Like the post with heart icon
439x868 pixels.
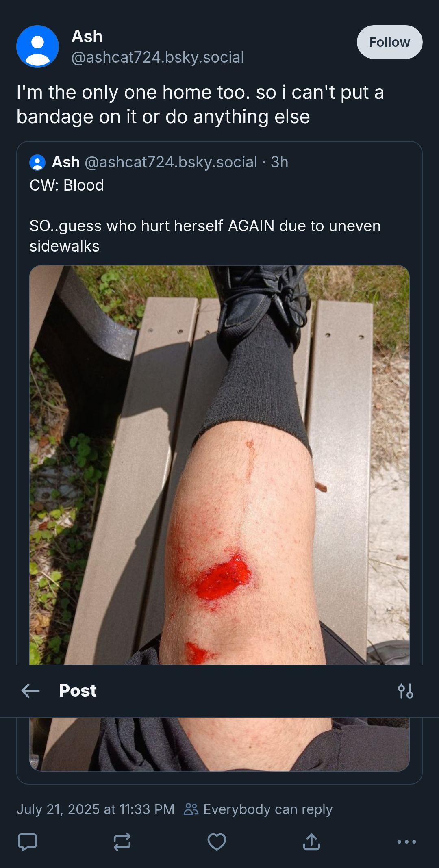tap(217, 842)
